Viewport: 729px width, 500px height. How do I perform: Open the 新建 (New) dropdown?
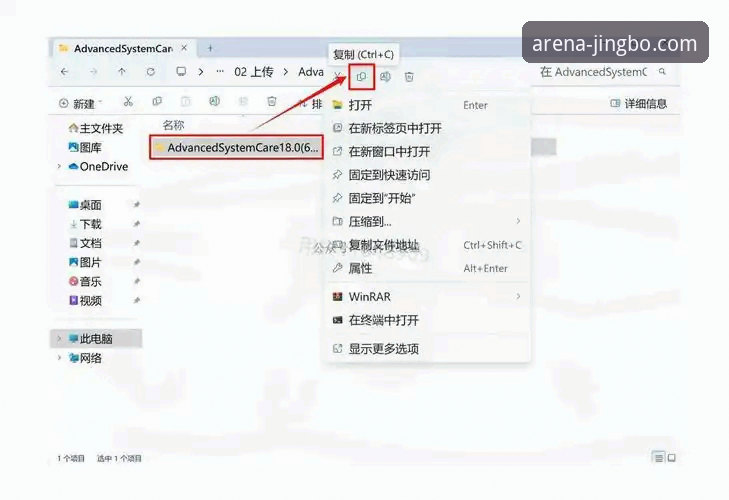80,103
